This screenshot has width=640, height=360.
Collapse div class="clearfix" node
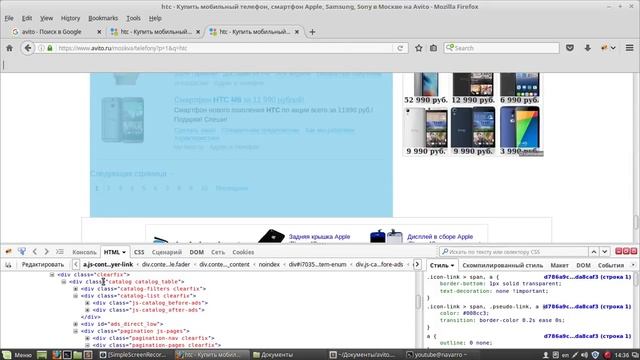52,275
